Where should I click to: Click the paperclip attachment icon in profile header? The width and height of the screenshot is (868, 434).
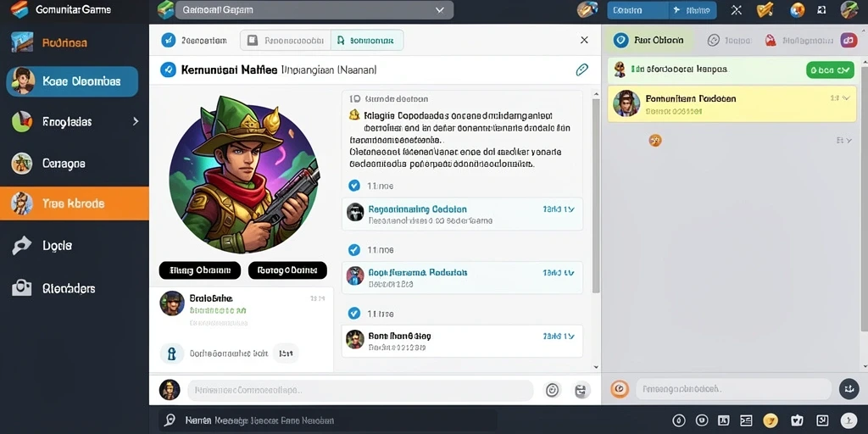(581, 70)
